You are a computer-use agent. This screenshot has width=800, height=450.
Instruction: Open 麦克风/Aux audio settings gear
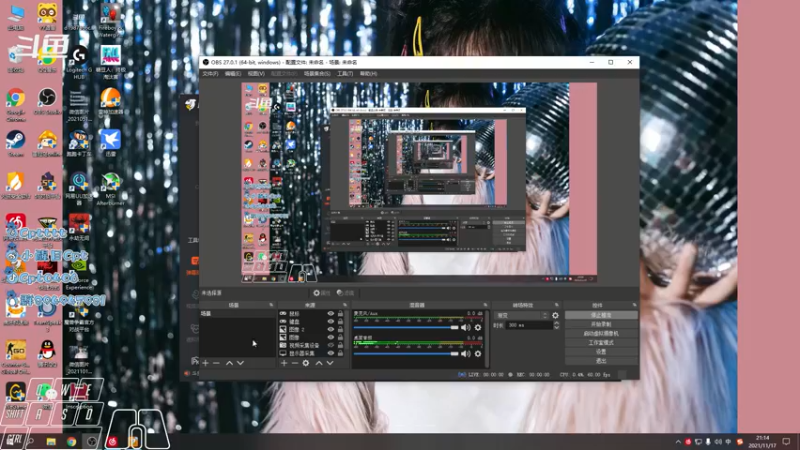478,328
